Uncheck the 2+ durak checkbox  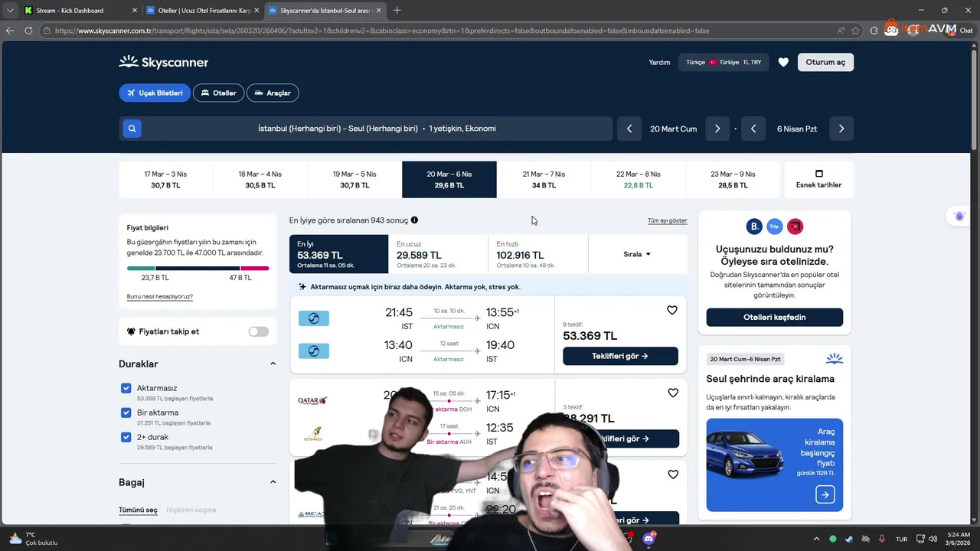point(126,437)
